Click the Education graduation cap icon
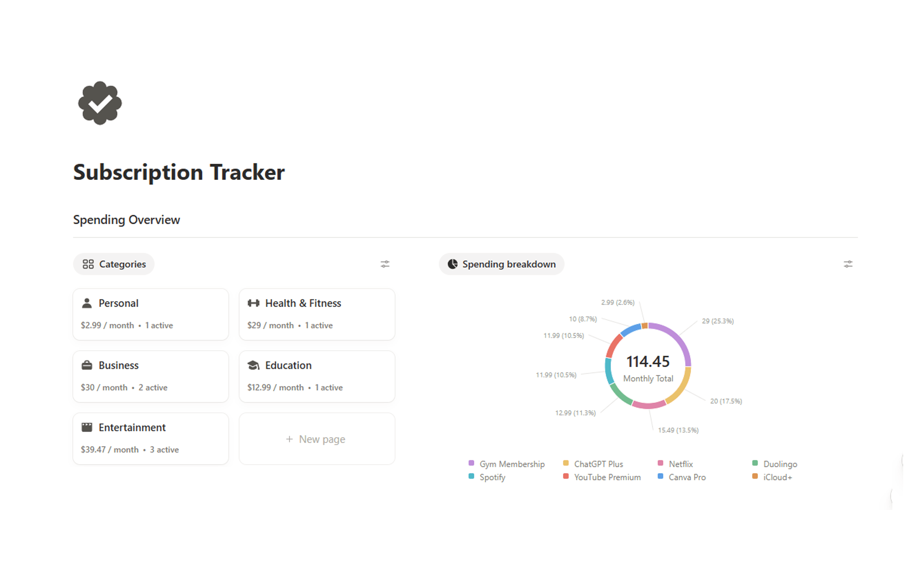 [253, 365]
